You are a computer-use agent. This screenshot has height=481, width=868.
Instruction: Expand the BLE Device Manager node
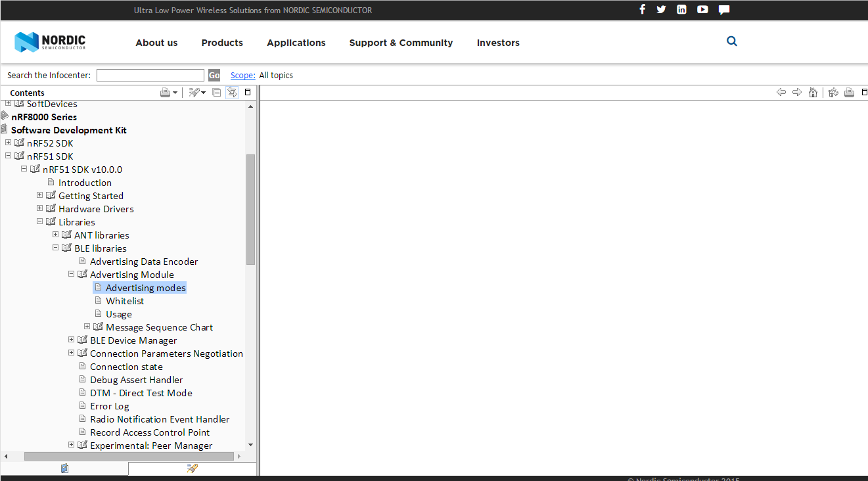click(71, 340)
